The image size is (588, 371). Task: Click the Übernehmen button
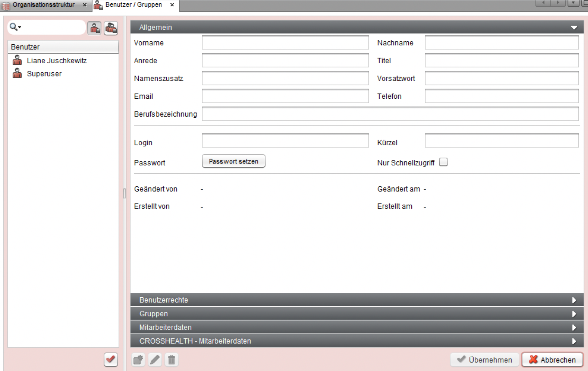point(485,360)
